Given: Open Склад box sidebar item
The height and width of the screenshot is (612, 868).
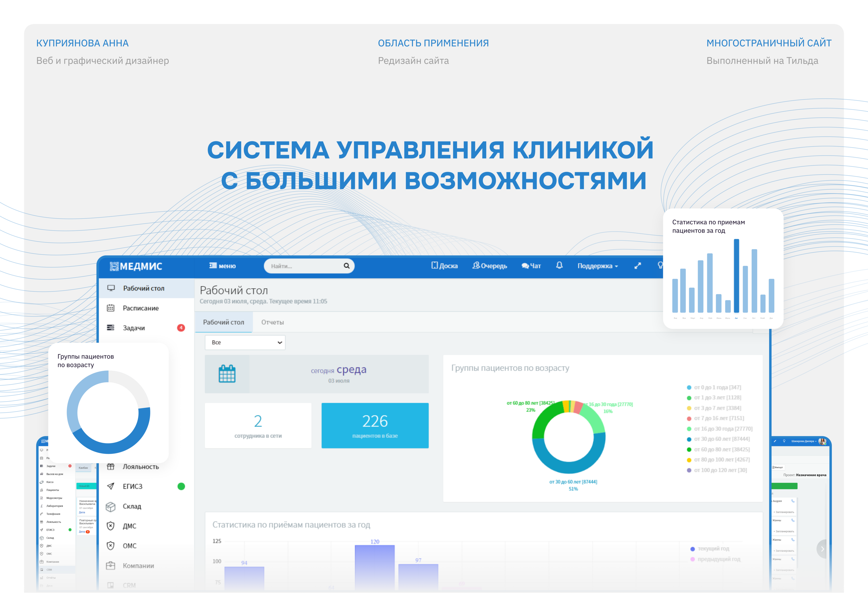Looking at the screenshot, I should coord(132,507).
